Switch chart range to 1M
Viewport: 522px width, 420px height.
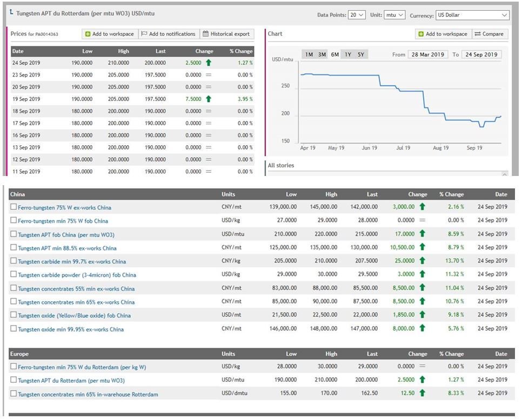309,55
